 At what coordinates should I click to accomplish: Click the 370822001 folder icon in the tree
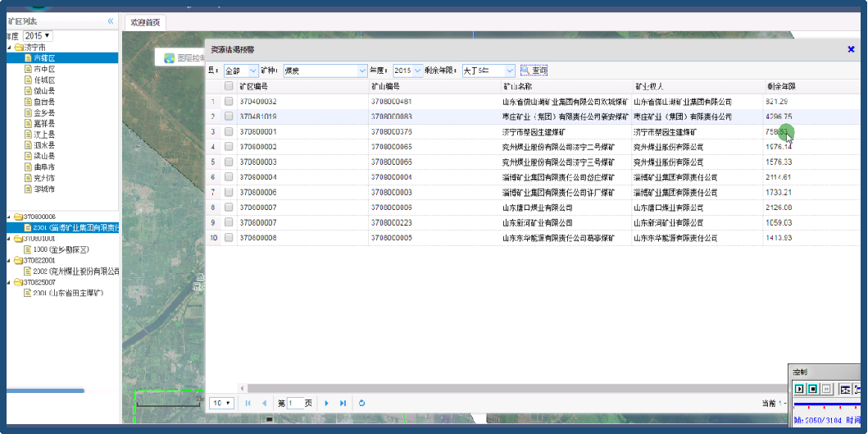(x=19, y=261)
